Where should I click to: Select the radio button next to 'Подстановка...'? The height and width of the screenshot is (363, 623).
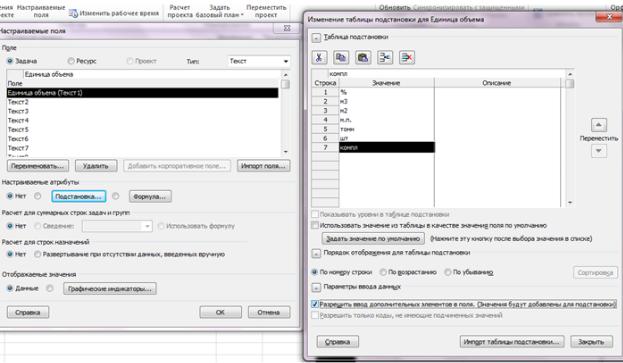pyautogui.click(x=37, y=196)
